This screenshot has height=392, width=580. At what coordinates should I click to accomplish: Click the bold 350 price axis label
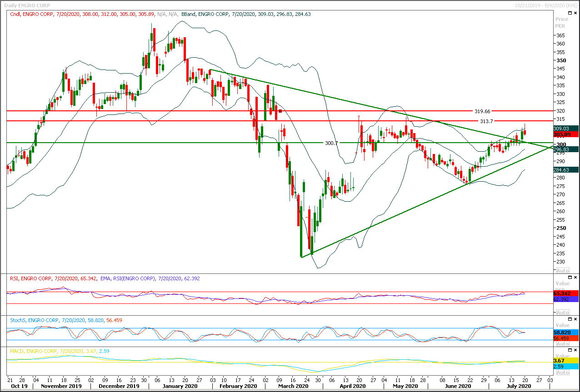coord(561,60)
